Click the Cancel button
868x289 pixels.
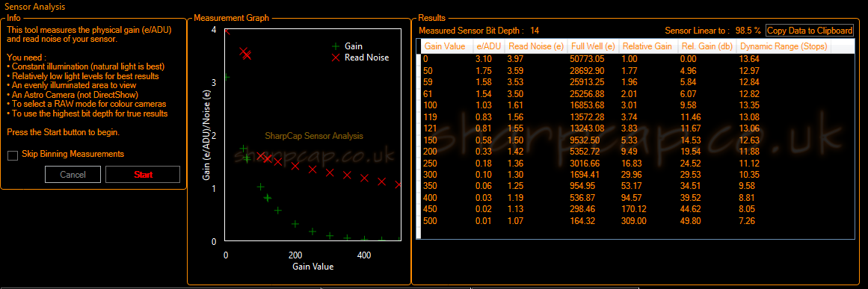coord(73,175)
